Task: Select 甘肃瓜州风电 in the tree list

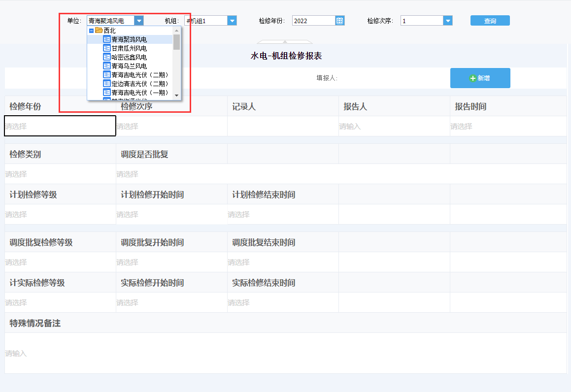Action: 129,48
